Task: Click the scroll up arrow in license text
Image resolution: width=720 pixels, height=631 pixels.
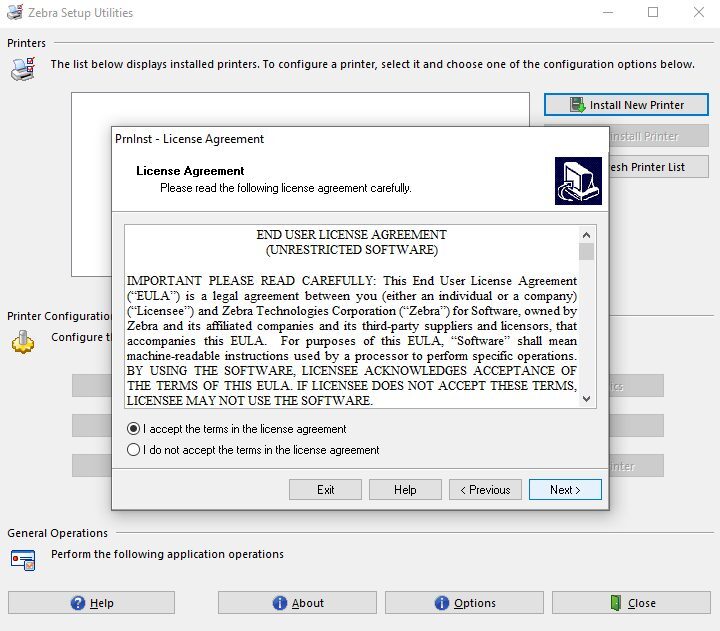Action: (586, 235)
